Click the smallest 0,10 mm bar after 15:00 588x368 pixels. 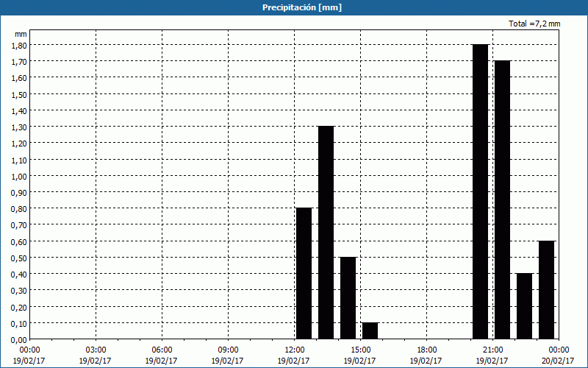pos(370,331)
